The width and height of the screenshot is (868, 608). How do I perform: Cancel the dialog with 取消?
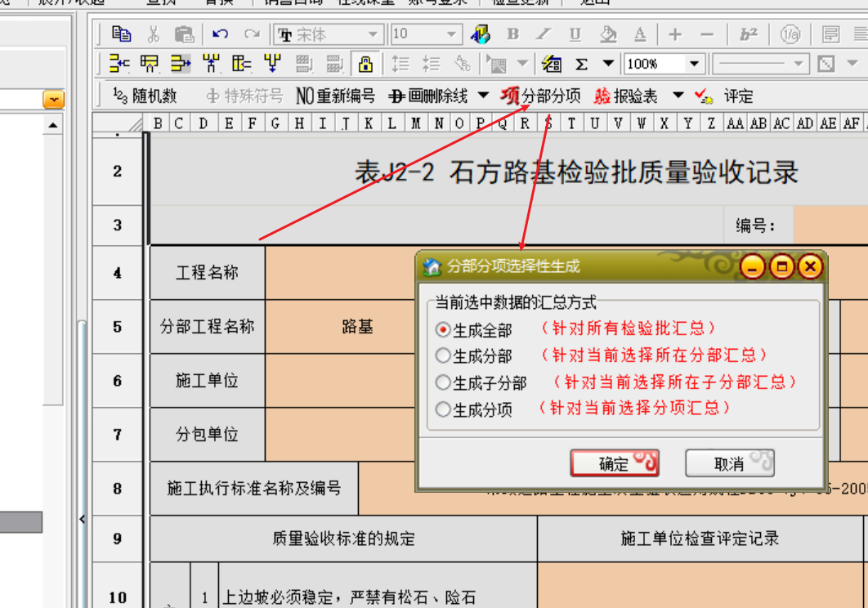pyautogui.click(x=730, y=463)
